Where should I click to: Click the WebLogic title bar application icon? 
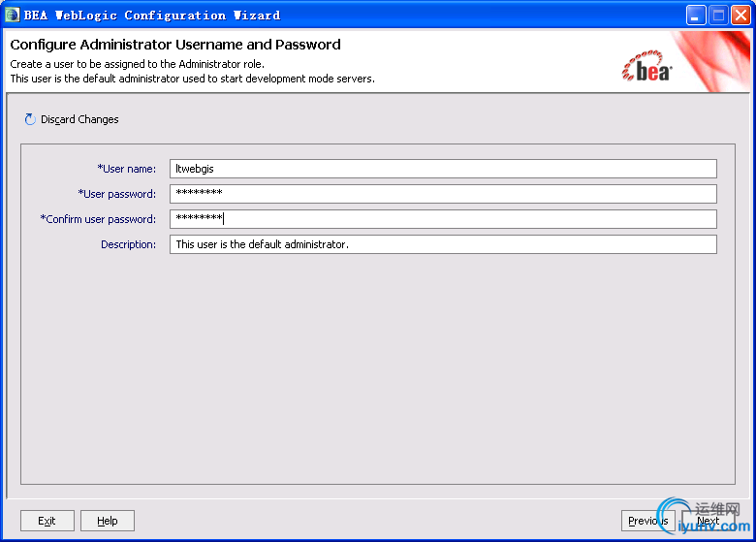12,15
